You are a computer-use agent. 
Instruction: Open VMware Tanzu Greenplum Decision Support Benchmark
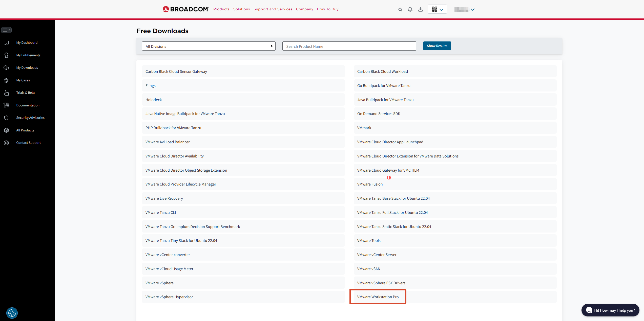243,227
